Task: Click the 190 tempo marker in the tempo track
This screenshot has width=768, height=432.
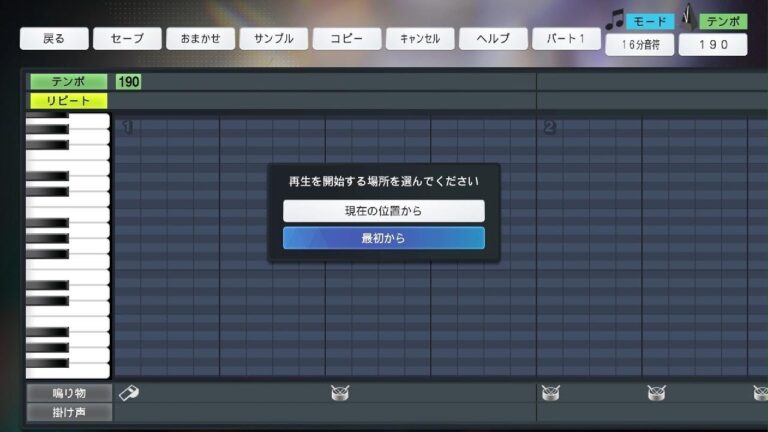Action: [x=128, y=82]
